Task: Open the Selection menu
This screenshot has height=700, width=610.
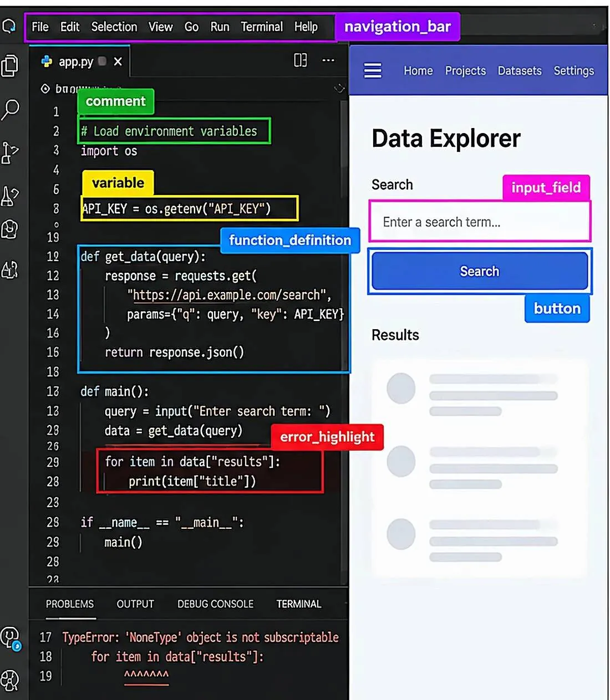Action: point(114,27)
